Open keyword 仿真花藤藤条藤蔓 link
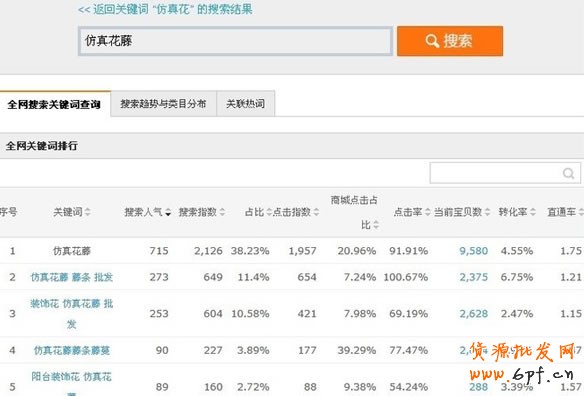The width and height of the screenshot is (584, 396). (72, 351)
